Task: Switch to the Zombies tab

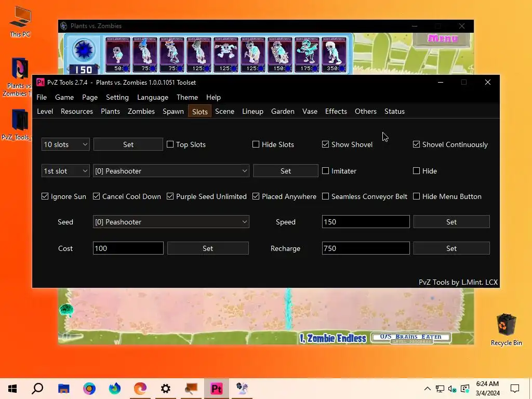Action: tap(141, 111)
